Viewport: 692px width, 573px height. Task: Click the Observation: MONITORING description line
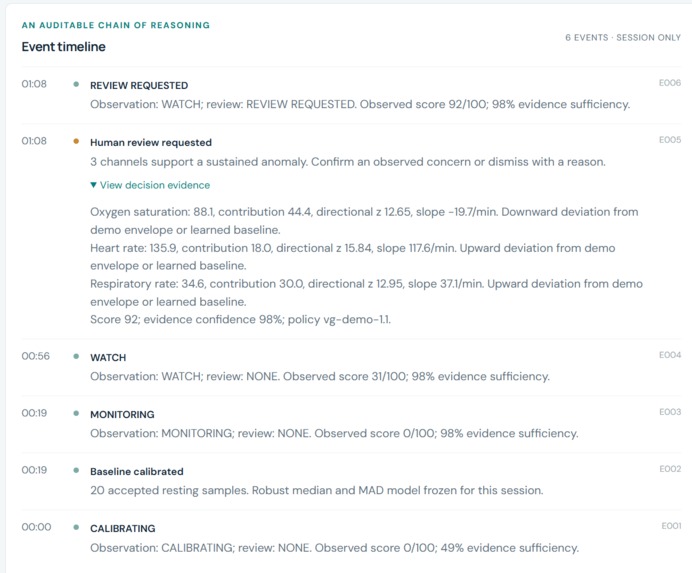[334, 433]
